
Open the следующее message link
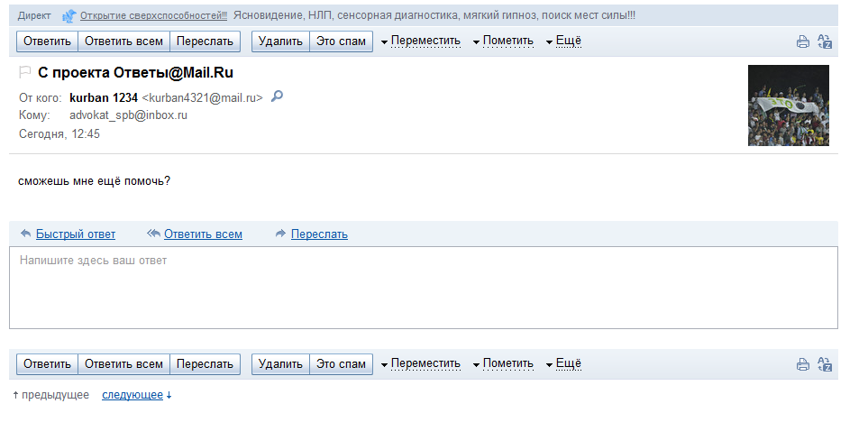tap(132, 395)
